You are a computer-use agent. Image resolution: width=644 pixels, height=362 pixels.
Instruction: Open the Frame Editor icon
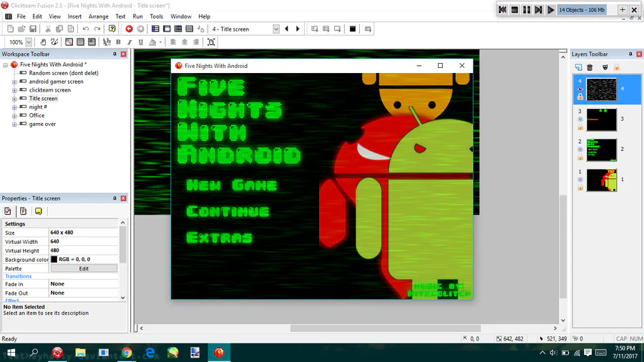click(x=167, y=29)
